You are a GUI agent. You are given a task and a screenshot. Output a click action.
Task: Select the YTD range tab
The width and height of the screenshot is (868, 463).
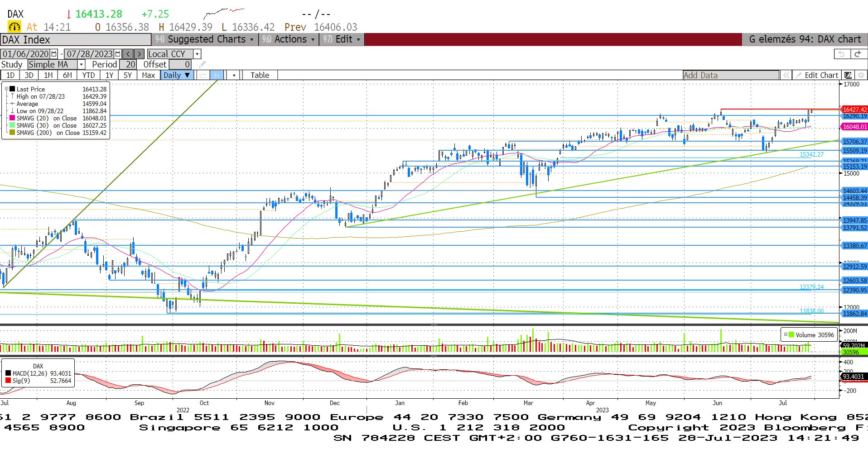point(88,75)
